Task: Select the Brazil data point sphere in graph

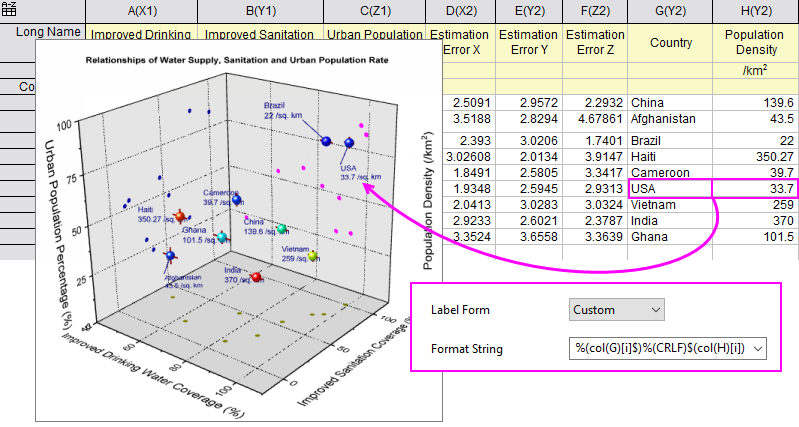Action: click(x=326, y=141)
